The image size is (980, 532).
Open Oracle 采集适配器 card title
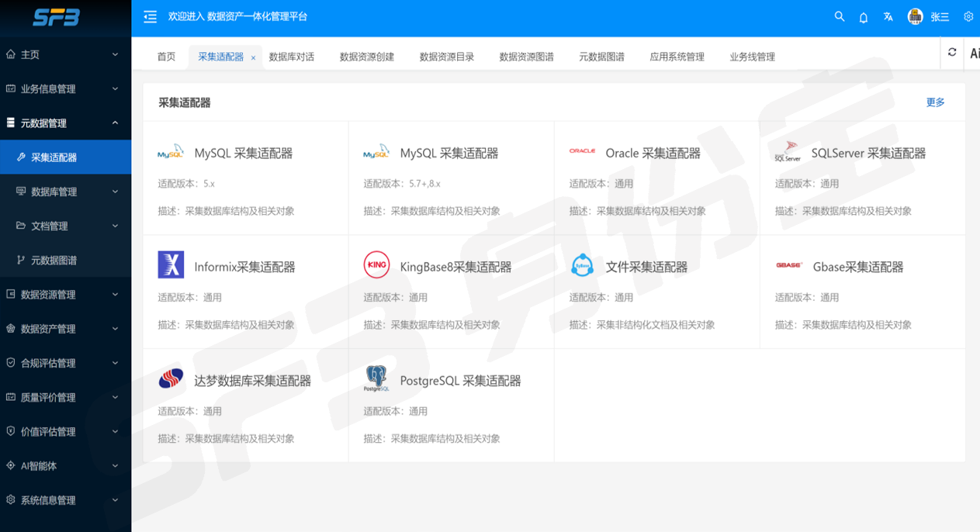pos(653,154)
